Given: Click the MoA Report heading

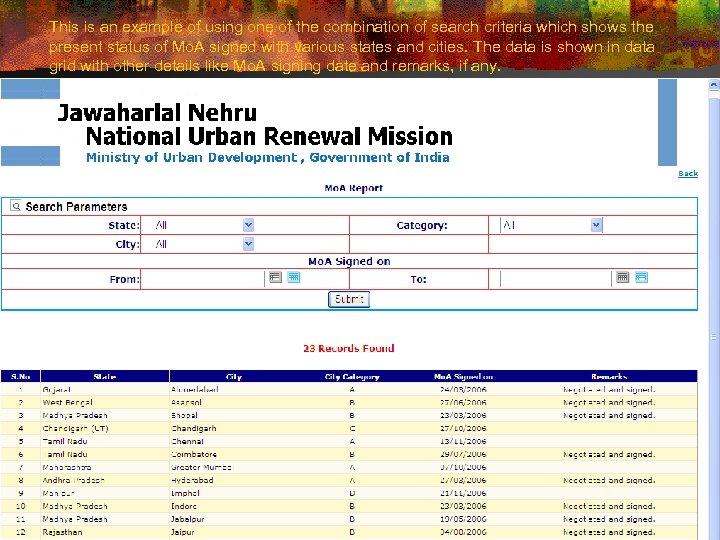Looking at the screenshot, I should [354, 188].
